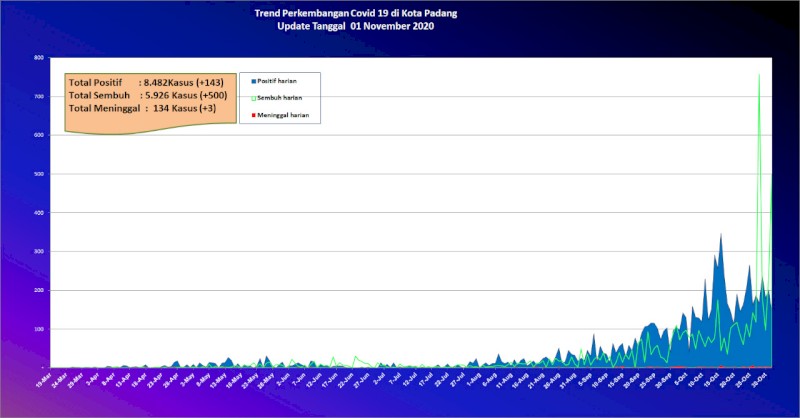Click the x-axis date label 19-Mar

click(x=43, y=381)
